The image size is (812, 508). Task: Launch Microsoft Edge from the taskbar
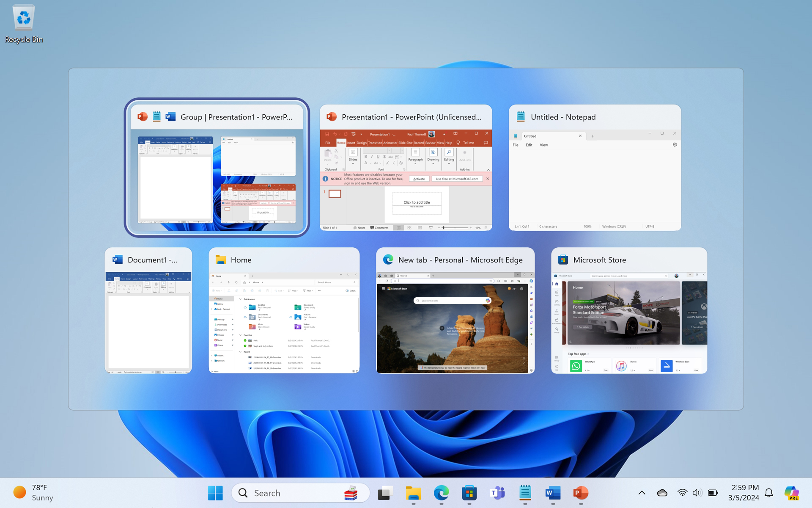[441, 493]
